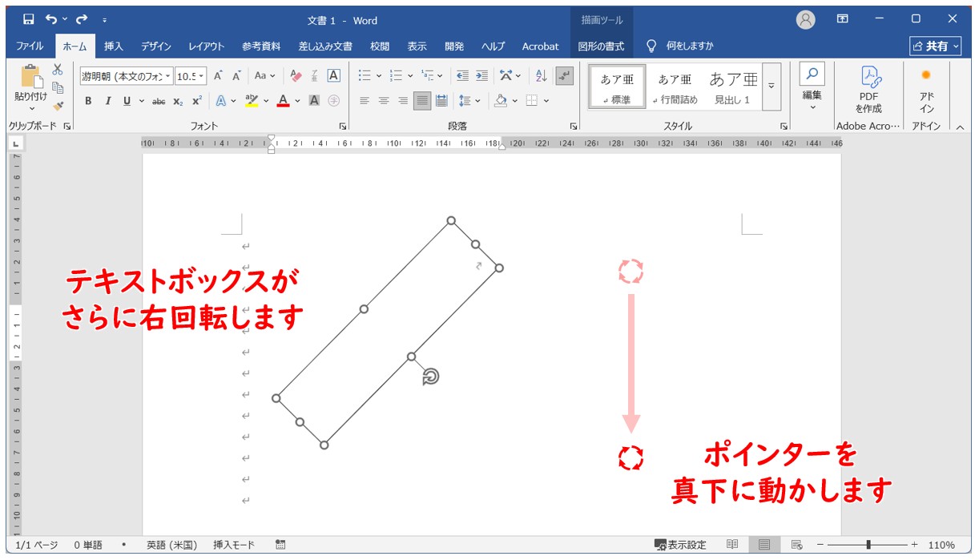The height and width of the screenshot is (560, 979).
Task: Select the 行間詰め style
Action: pos(675,87)
